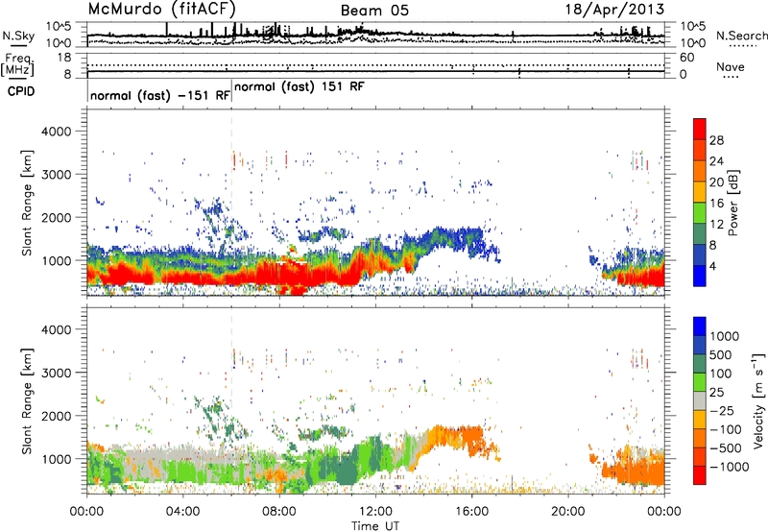Click the 18 tick on frequency axis
The width and height of the screenshot is (768, 532).
point(64,58)
